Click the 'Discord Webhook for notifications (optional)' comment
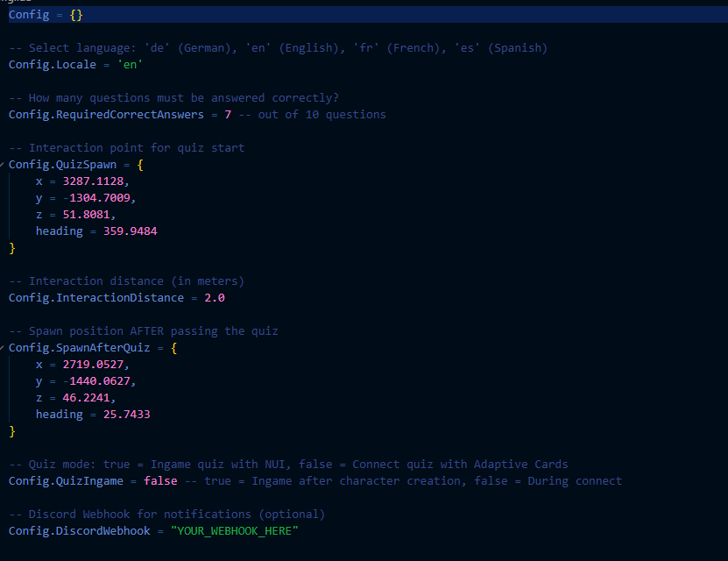 pos(167,515)
